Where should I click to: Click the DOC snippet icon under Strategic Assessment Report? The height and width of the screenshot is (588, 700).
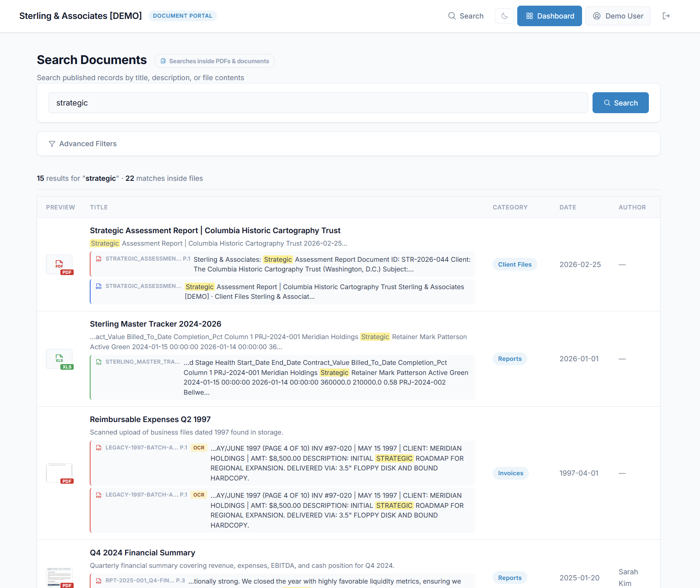click(99, 287)
